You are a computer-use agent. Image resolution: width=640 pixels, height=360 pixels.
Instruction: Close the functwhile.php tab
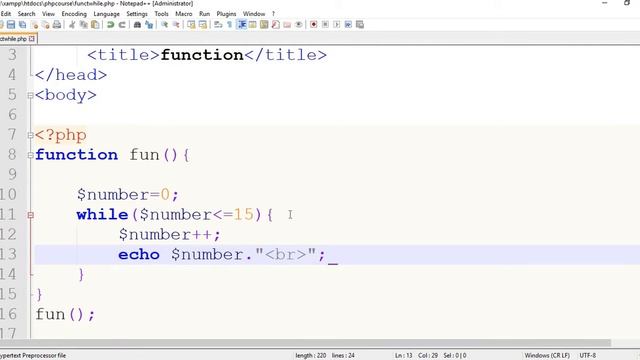[x=32, y=39]
